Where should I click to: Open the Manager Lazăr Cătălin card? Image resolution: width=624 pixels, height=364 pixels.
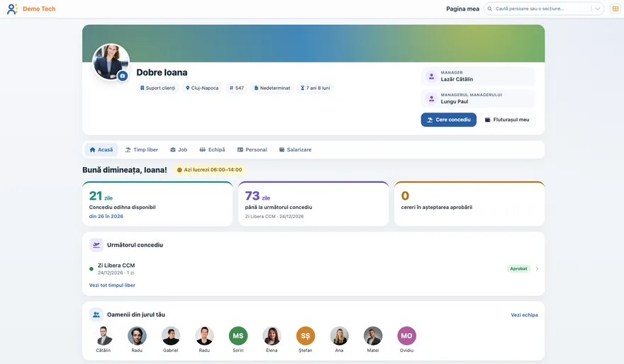[x=479, y=76]
